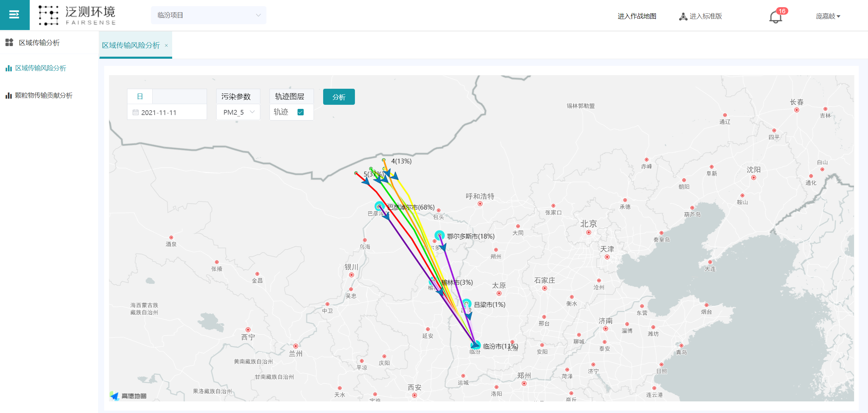Screen dimensions: 868x413
Task: Click the 西安 city marker dot
Action: tap(414, 395)
